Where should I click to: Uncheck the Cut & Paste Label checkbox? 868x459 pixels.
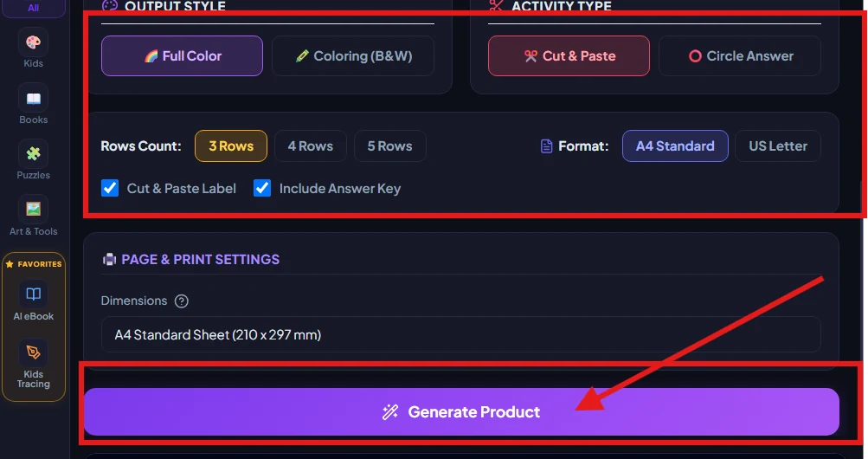[110, 188]
